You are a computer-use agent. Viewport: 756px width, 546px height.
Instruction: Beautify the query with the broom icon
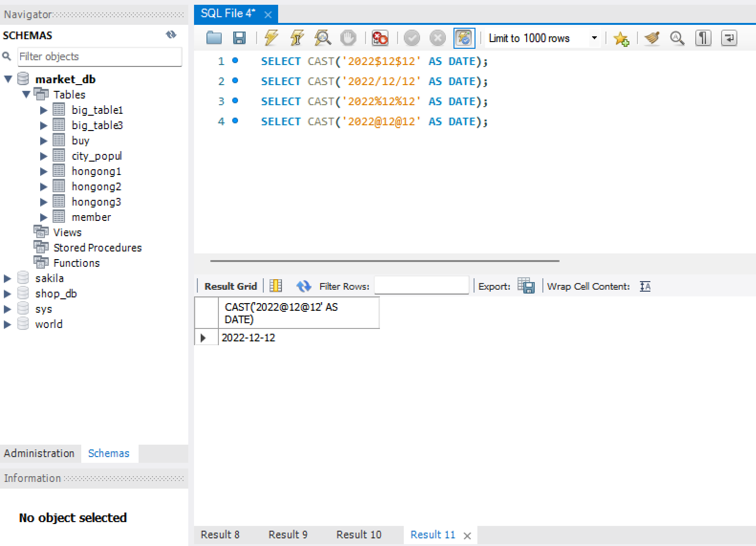coord(652,38)
